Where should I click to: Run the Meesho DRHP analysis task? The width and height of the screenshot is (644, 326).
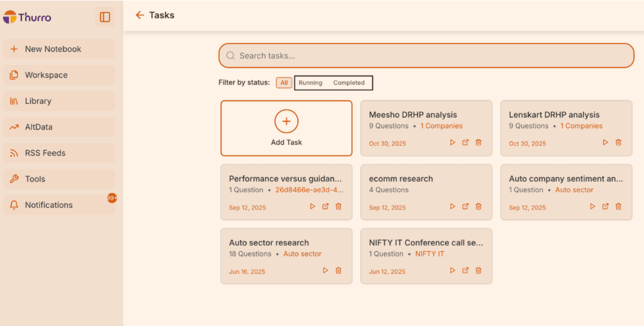click(452, 143)
